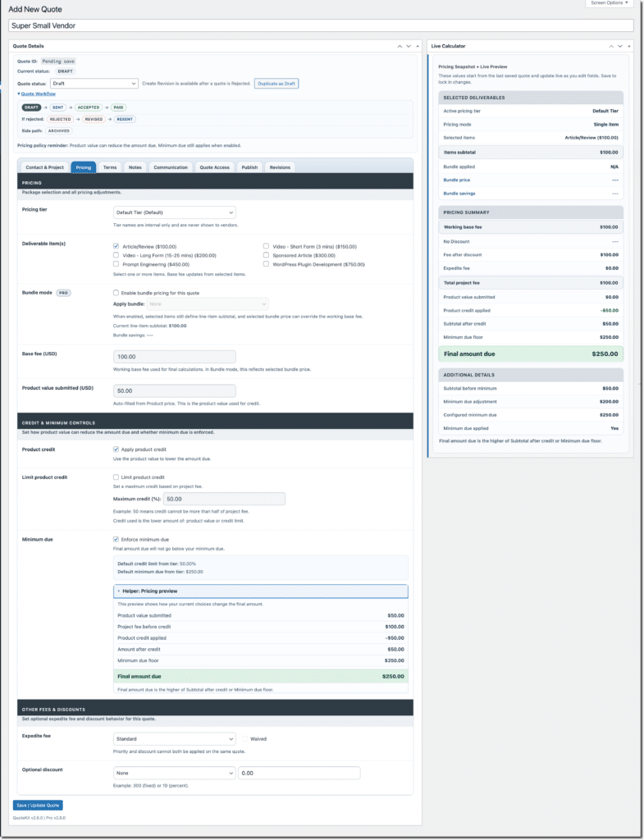Click the ARCHIVED workflow badge
The image size is (644, 840).
tap(58, 130)
